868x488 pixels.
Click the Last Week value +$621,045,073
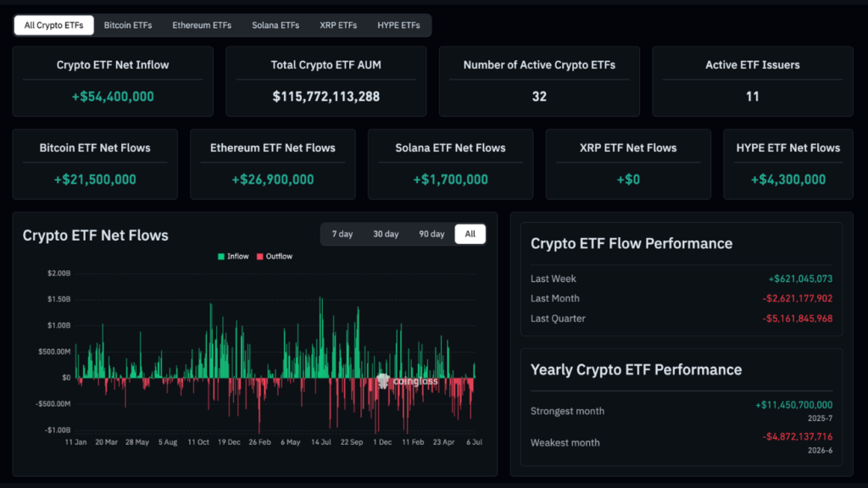coord(800,279)
